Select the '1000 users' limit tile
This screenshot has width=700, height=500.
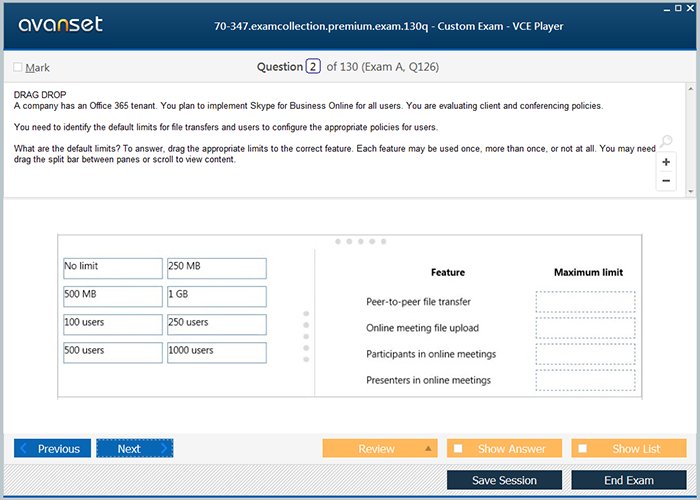(x=216, y=352)
